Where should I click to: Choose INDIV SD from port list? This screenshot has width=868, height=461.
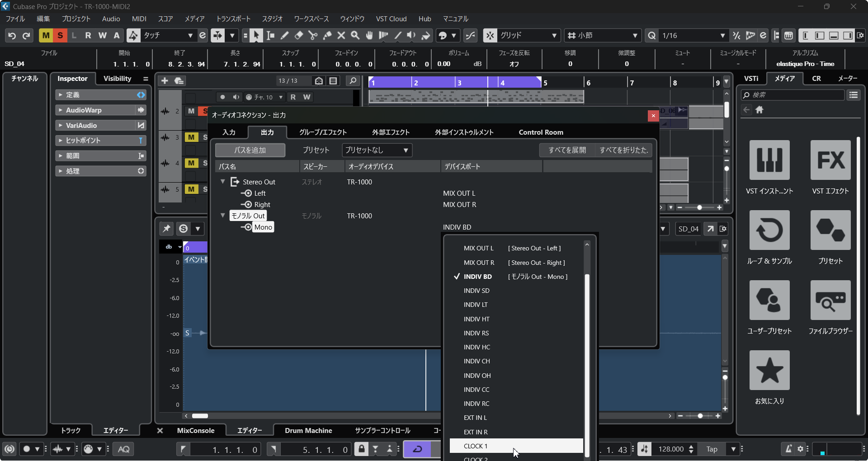tap(476, 291)
